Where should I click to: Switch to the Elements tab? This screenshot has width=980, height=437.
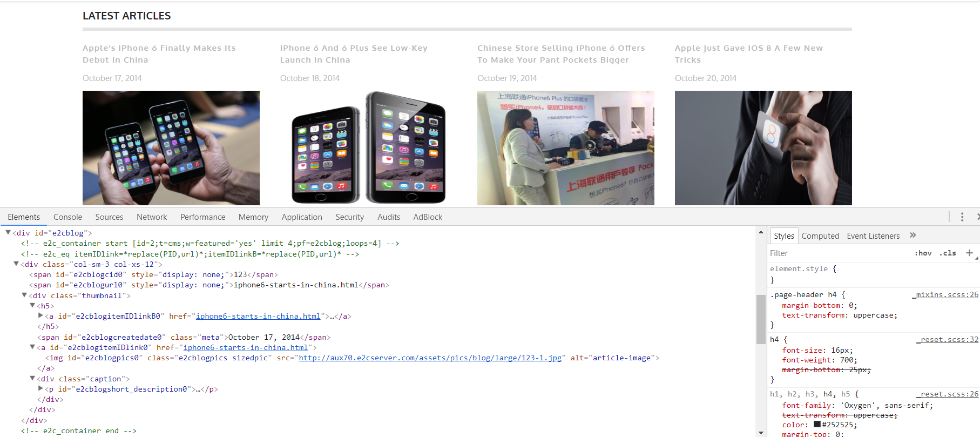point(24,217)
